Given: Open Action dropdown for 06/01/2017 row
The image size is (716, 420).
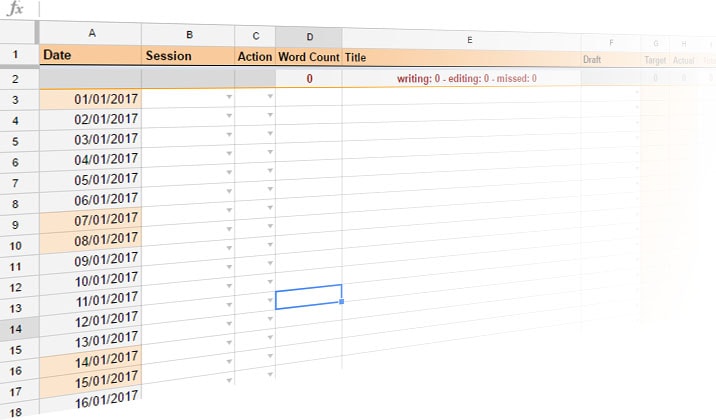Looking at the screenshot, I should [x=270, y=189].
